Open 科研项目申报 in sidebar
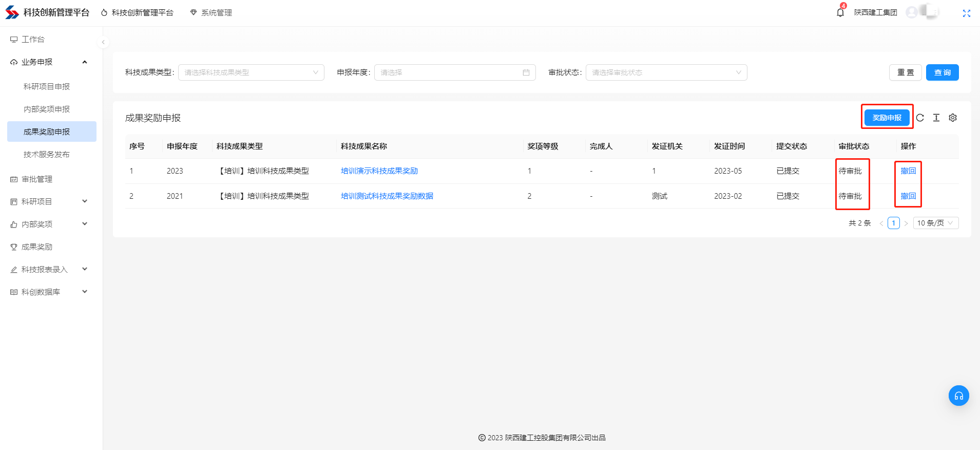Screen dimensions: 980x450 coord(47,87)
